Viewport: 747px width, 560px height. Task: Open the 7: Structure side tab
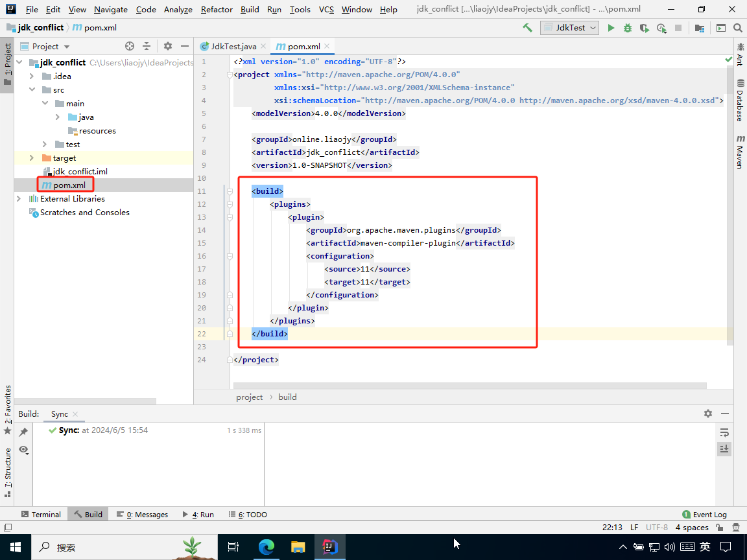pyautogui.click(x=7, y=472)
